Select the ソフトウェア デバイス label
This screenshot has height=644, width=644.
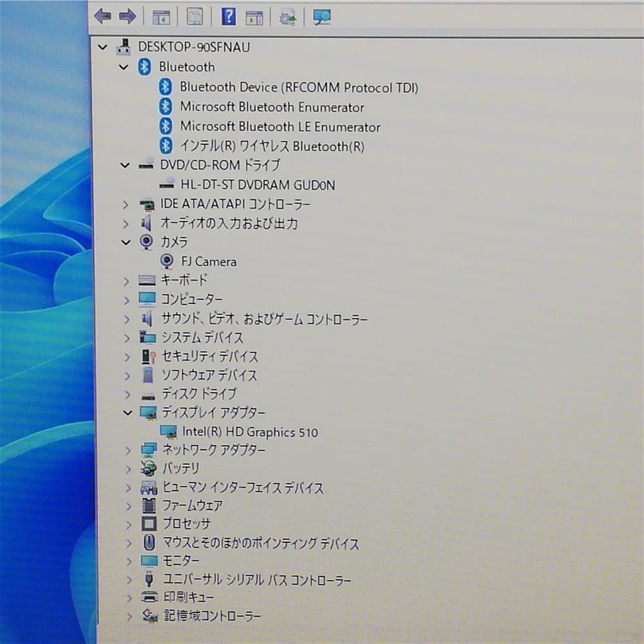point(209,375)
